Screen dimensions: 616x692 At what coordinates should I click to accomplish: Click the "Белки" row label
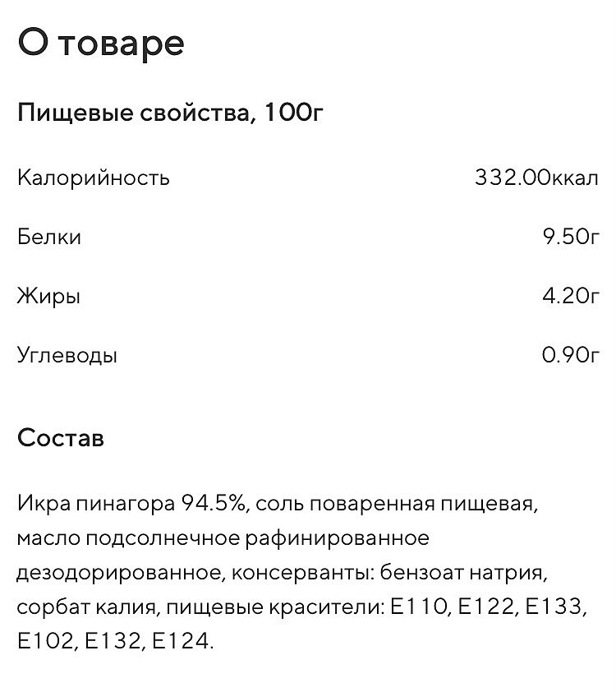tap(48, 238)
